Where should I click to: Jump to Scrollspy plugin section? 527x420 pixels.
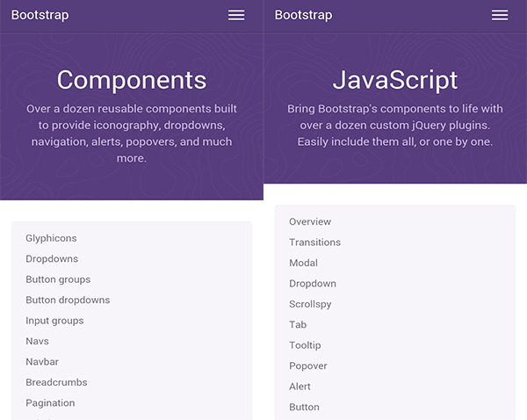click(x=312, y=304)
